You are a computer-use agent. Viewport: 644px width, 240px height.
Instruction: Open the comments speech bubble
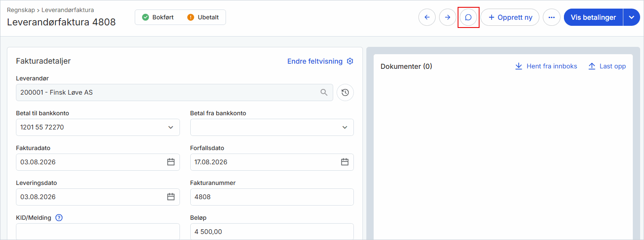point(468,17)
